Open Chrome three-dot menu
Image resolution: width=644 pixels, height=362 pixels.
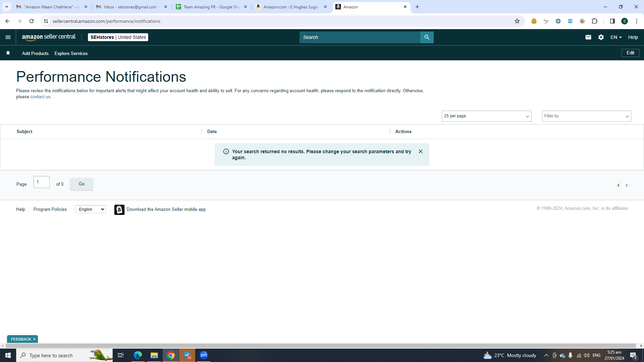coord(637,21)
